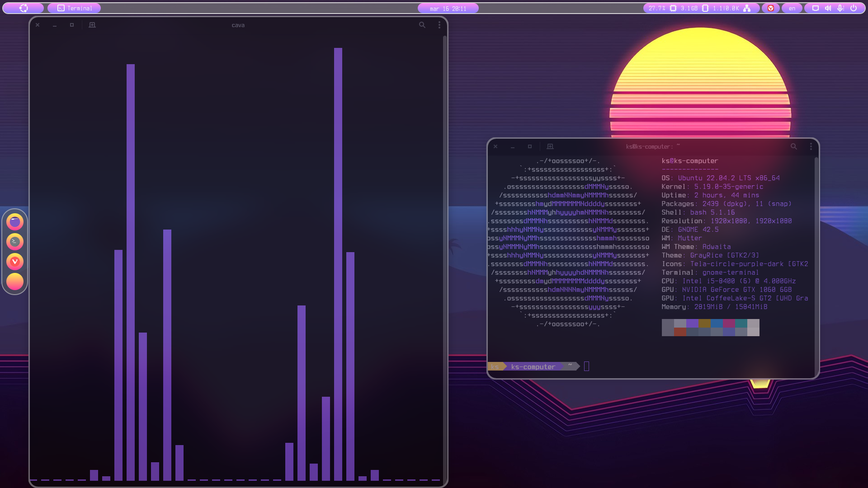
Task: Click the shell prompt after ks-computer to type
Action: [587, 366]
